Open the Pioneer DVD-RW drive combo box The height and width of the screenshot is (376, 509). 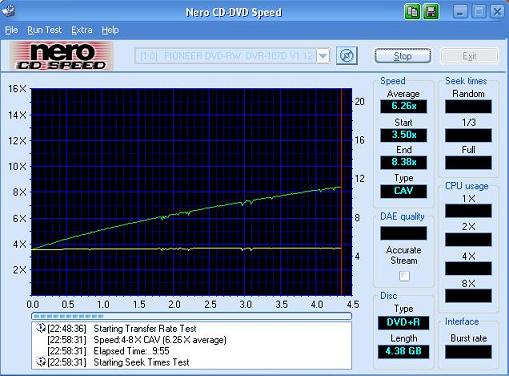[232, 56]
